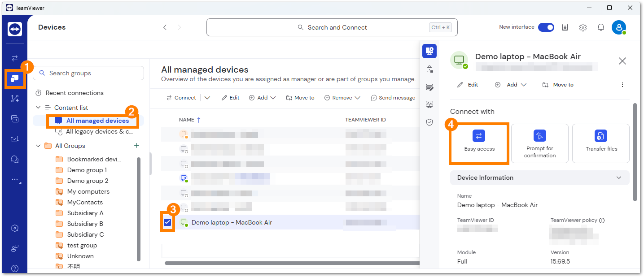Add a new group with the plus icon
The image size is (644, 277).
pos(137,146)
